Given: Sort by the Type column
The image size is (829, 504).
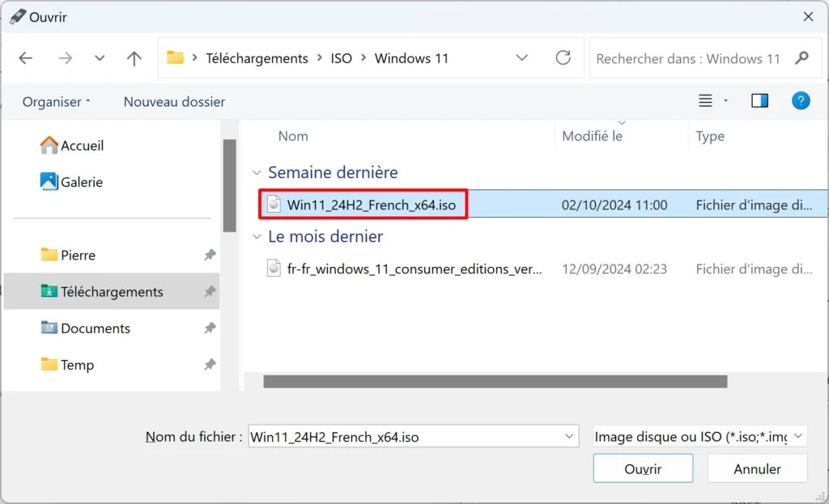Looking at the screenshot, I should [710, 136].
